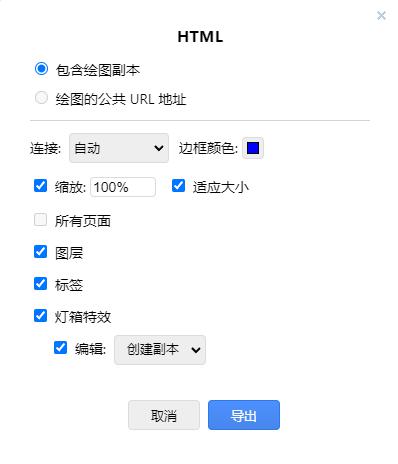The width and height of the screenshot is (398, 464).
Task: Uncheck the 缩放 checkbox
Action: [x=40, y=186]
